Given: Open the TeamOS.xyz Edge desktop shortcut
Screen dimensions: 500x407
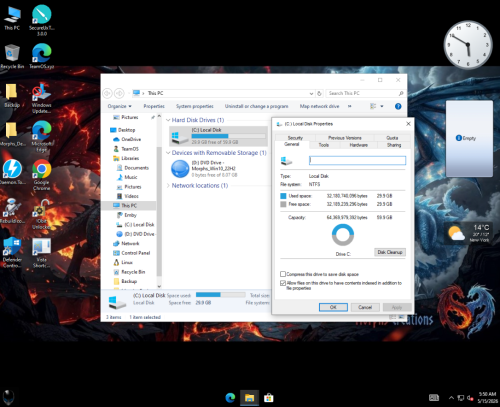Looking at the screenshot, I should click(42, 56).
